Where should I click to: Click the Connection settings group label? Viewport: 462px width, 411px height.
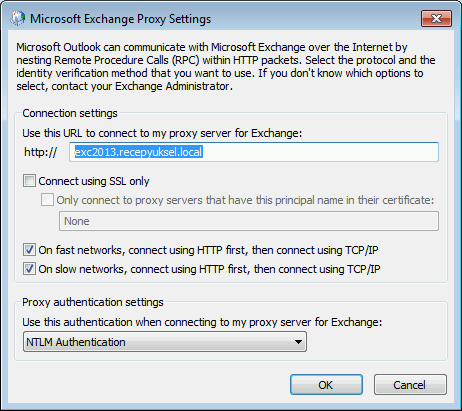coord(70,113)
